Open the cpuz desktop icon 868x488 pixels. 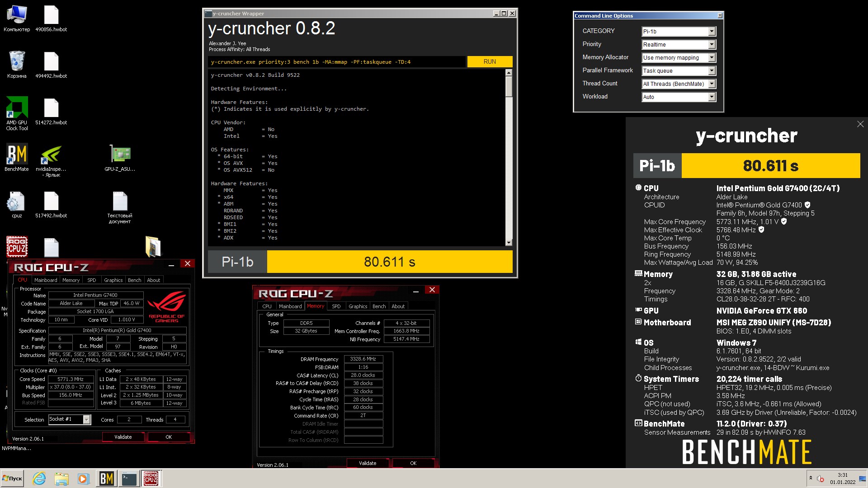pos(17,205)
